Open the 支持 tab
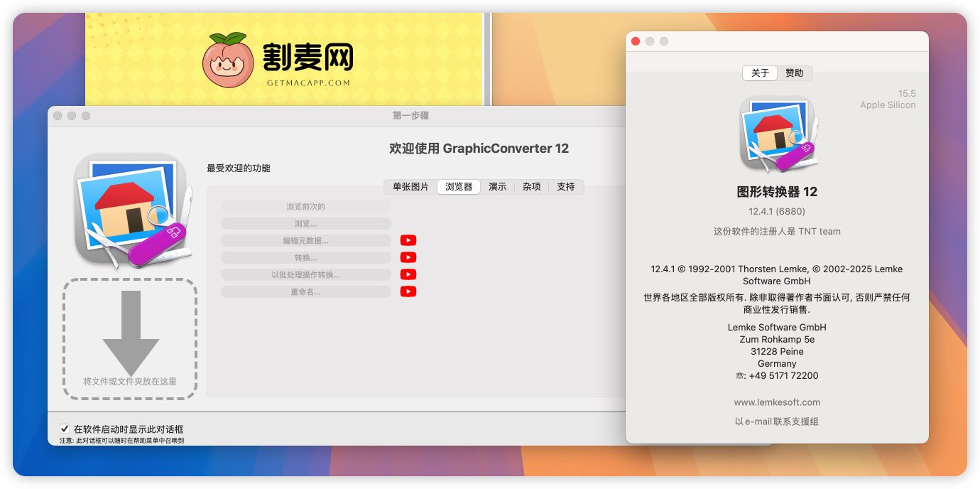 point(566,187)
